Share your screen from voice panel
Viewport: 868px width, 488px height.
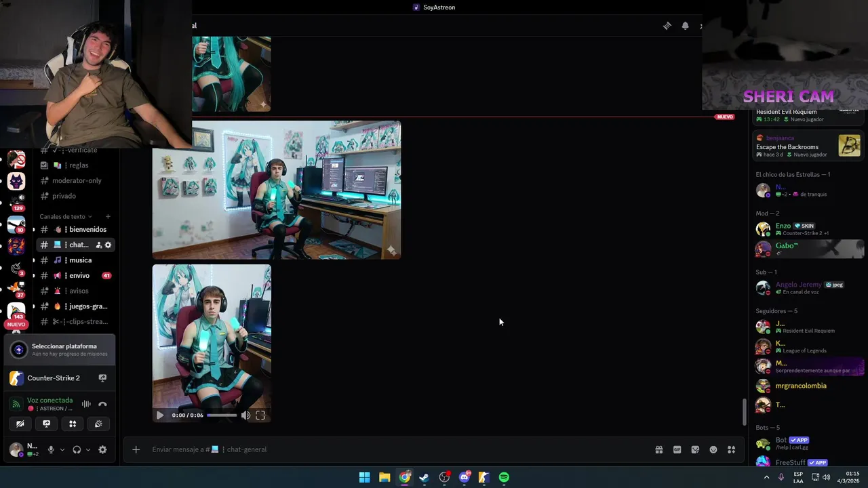click(46, 424)
